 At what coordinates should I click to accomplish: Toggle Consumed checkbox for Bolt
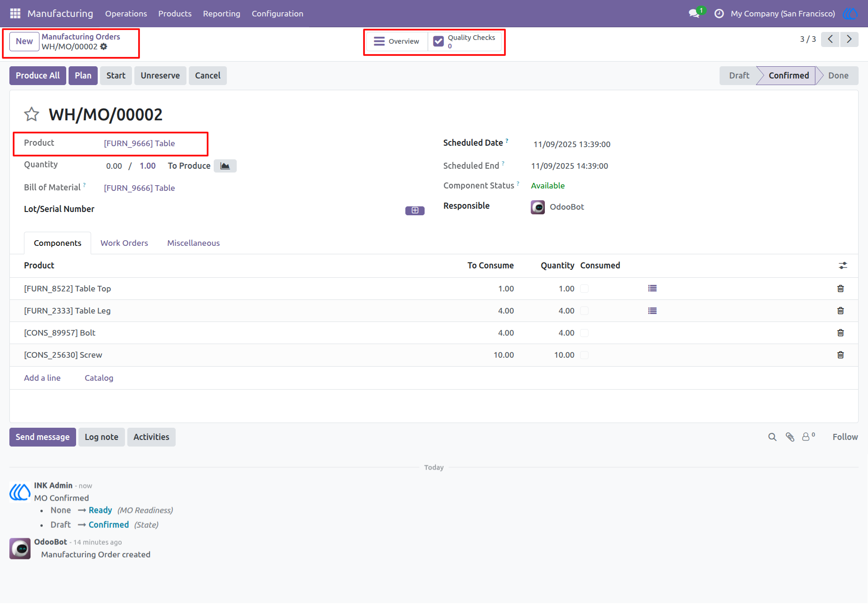pos(584,333)
